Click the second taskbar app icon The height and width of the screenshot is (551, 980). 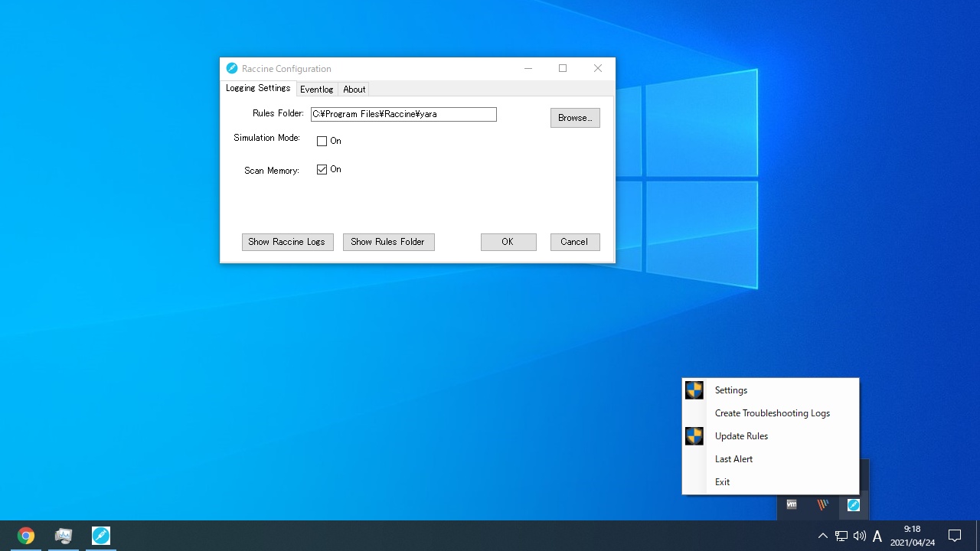tap(64, 536)
